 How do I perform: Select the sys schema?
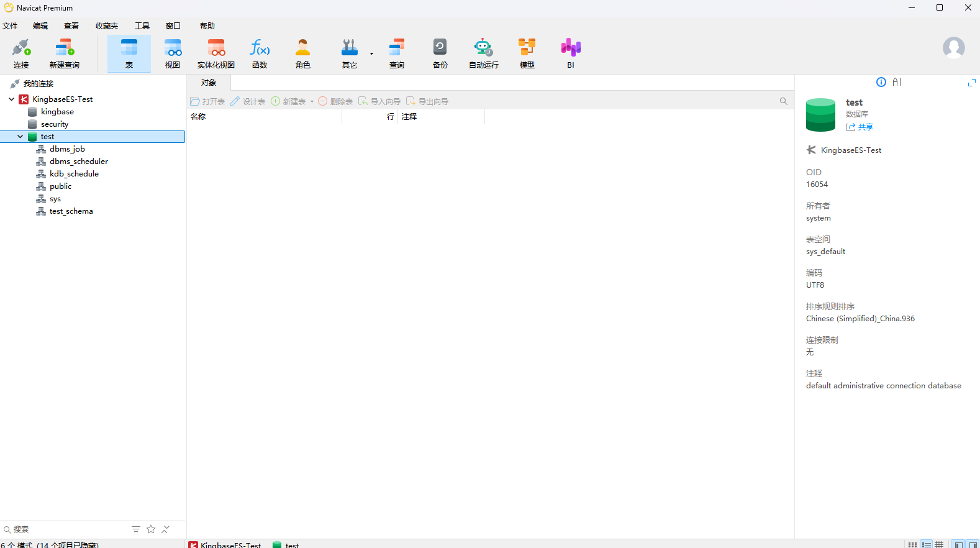click(55, 199)
